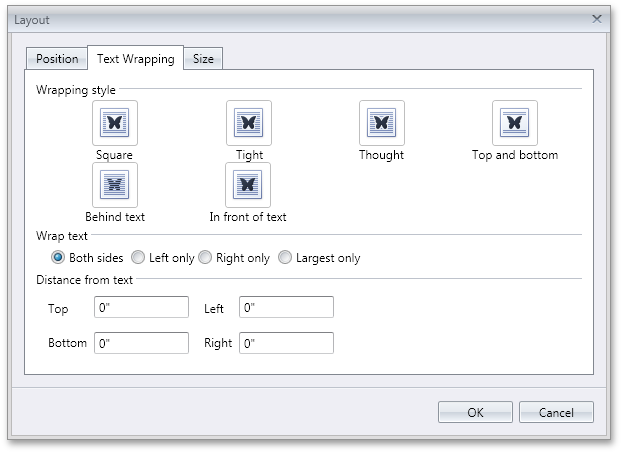Choose the Right only wrap option
Screen dimensions: 624x455
[x=206, y=258]
